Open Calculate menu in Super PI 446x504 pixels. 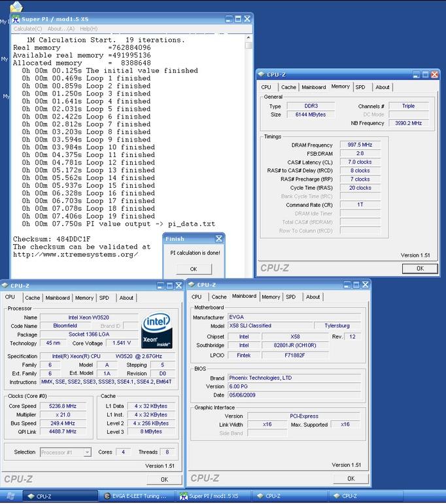(x=27, y=29)
